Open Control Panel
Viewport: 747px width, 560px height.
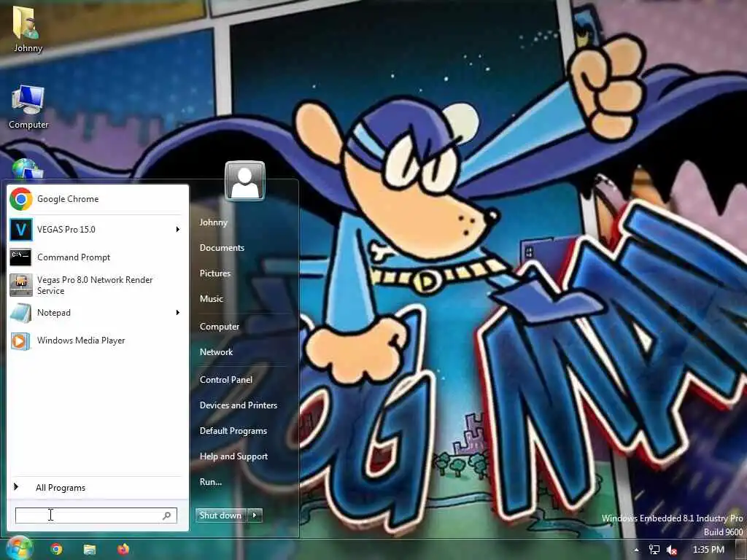pos(226,380)
